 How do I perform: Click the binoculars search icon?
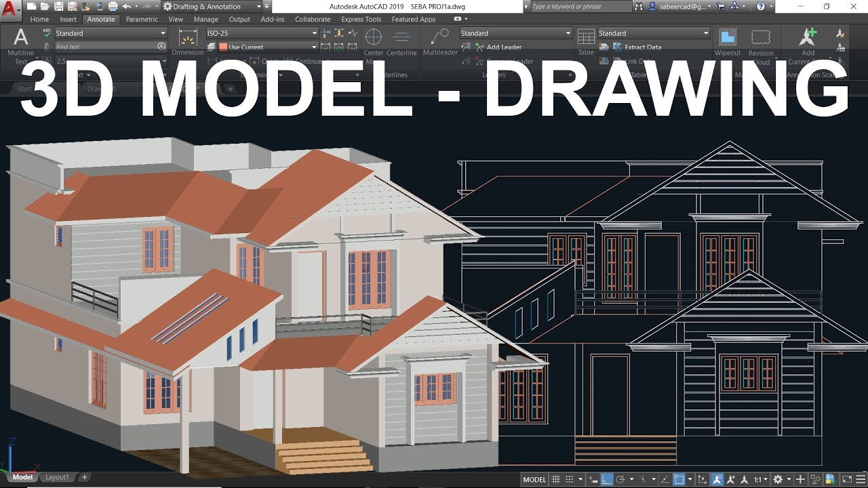coord(639,6)
